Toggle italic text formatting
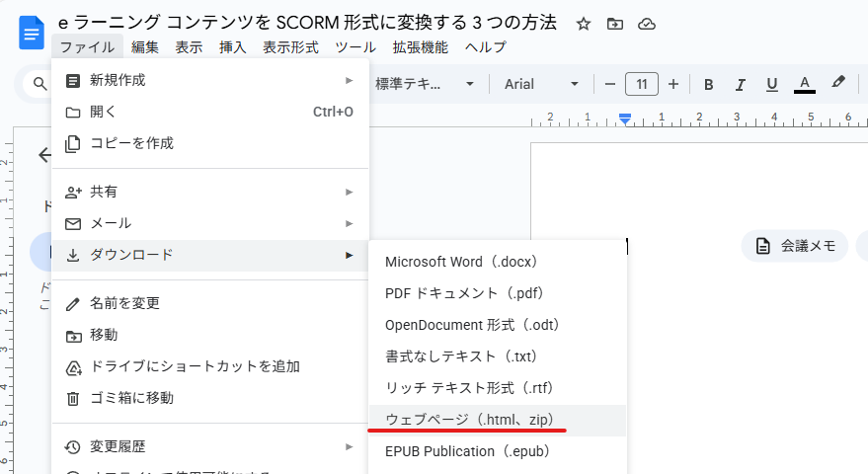 pyautogui.click(x=740, y=84)
